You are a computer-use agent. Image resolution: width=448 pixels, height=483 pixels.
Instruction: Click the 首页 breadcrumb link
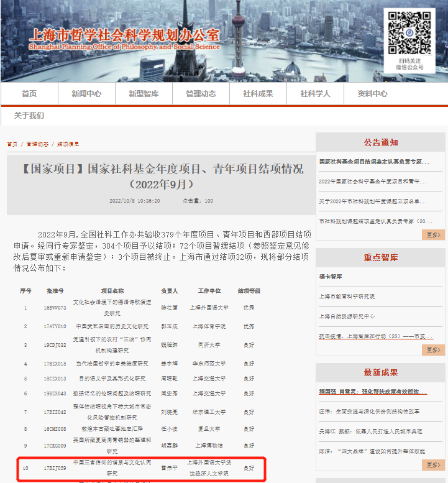(12, 144)
